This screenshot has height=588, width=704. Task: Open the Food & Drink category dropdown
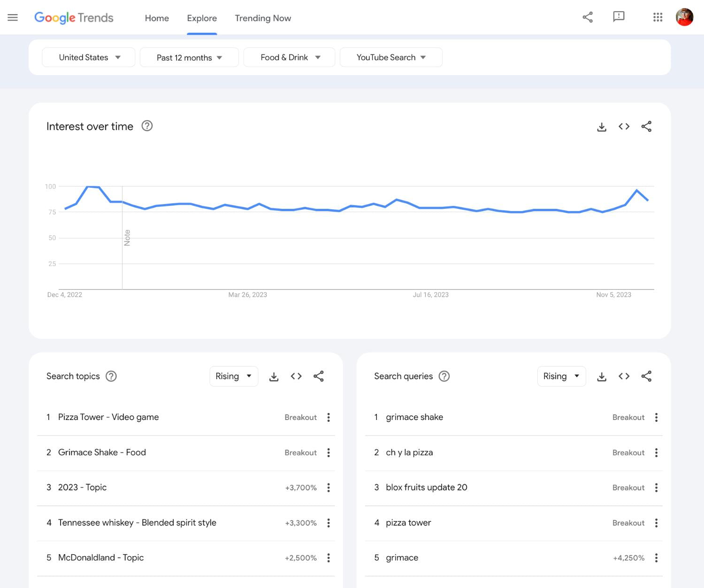click(289, 57)
